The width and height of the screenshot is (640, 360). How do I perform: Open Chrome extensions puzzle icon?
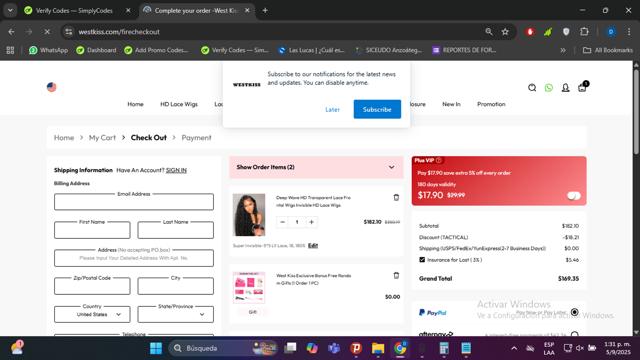click(584, 32)
